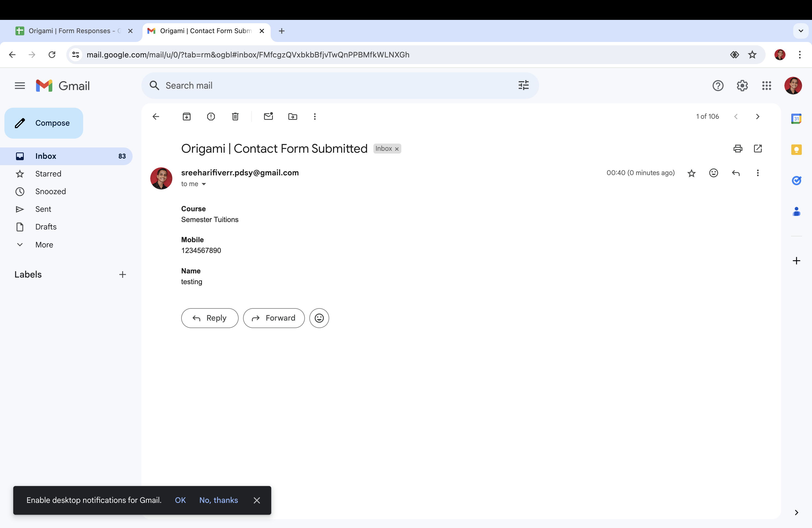The width and height of the screenshot is (812, 528).
Task: Click the Search mail field
Action: [x=334, y=86]
